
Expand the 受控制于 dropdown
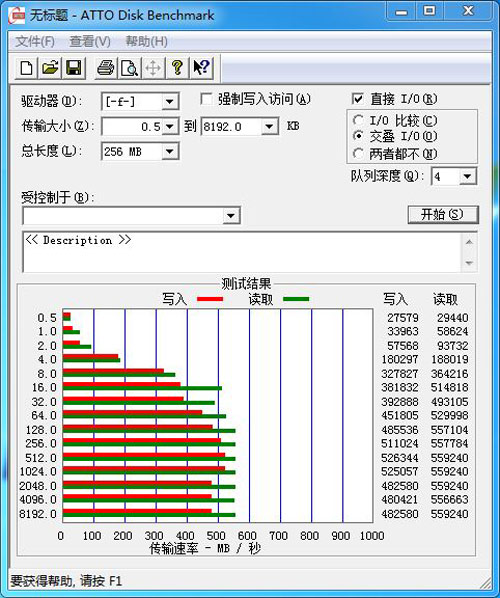click(x=230, y=215)
